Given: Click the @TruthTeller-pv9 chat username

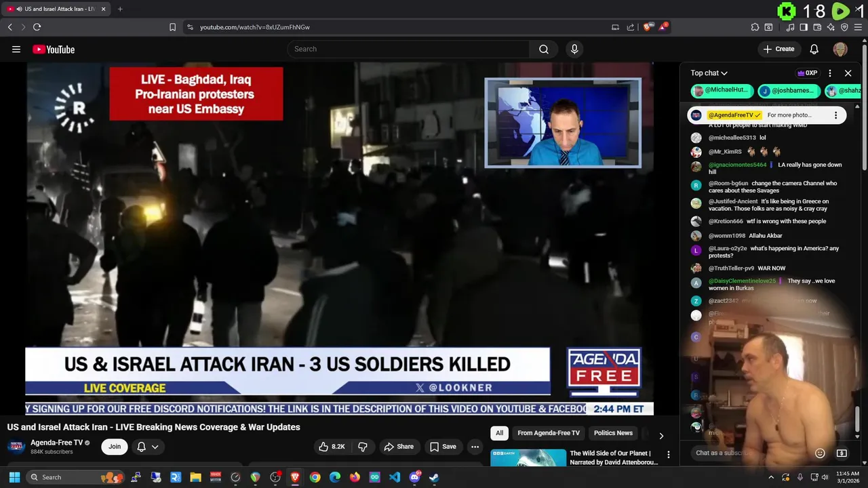Looking at the screenshot, I should [x=731, y=268].
